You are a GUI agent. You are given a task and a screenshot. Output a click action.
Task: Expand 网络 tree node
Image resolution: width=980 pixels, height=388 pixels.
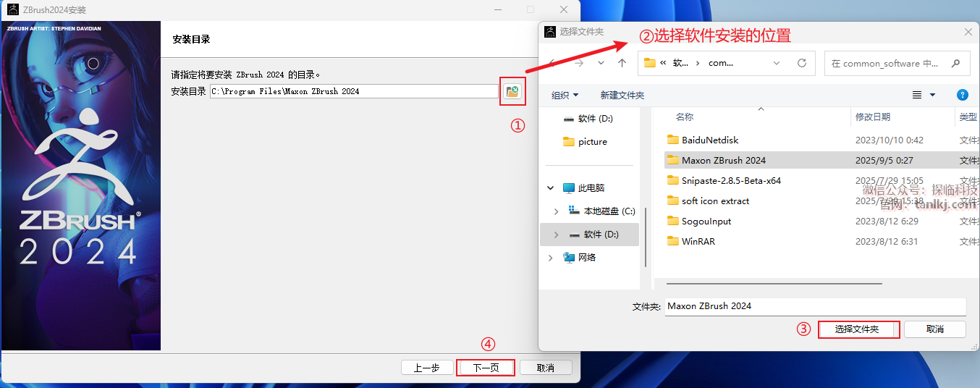[x=552, y=258]
